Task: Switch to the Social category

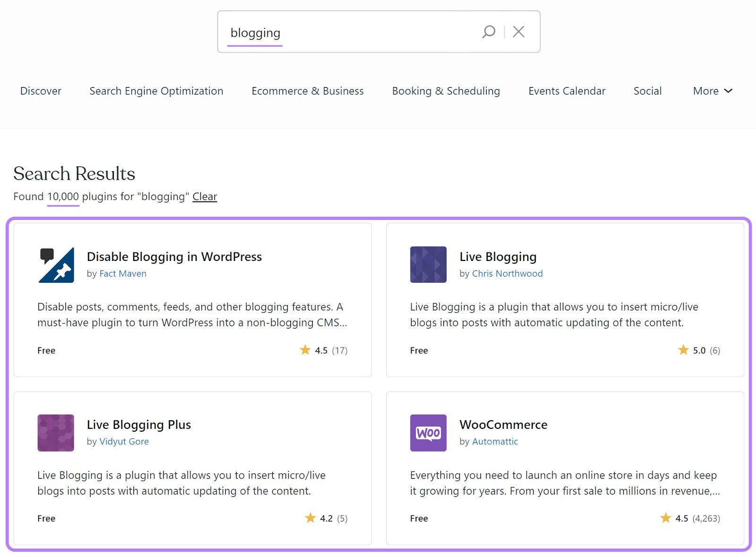Action: (x=647, y=91)
